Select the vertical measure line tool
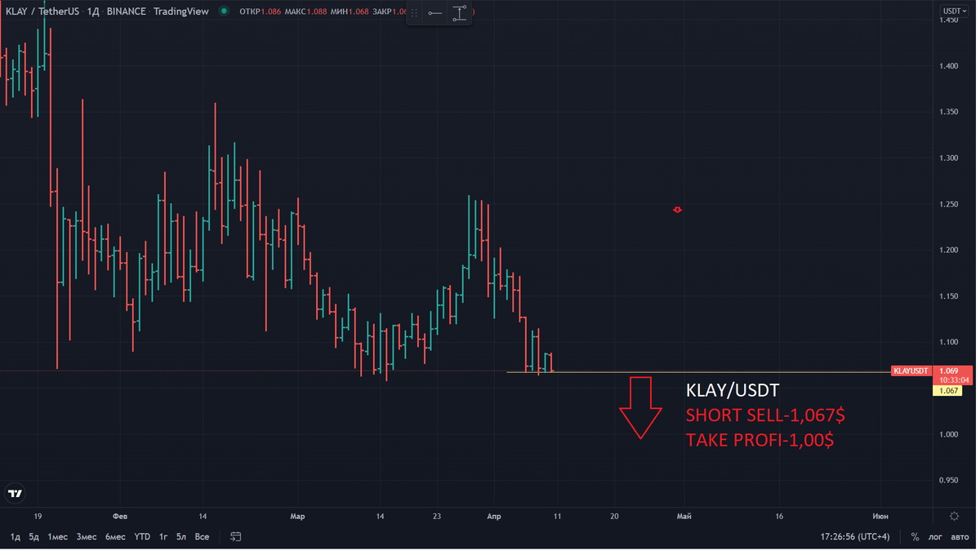 click(460, 13)
